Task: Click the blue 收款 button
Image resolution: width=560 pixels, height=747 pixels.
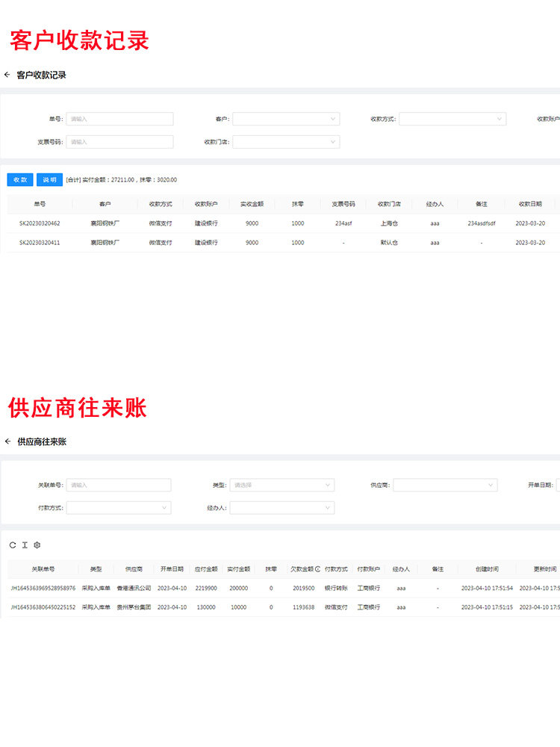Action: click(20, 179)
